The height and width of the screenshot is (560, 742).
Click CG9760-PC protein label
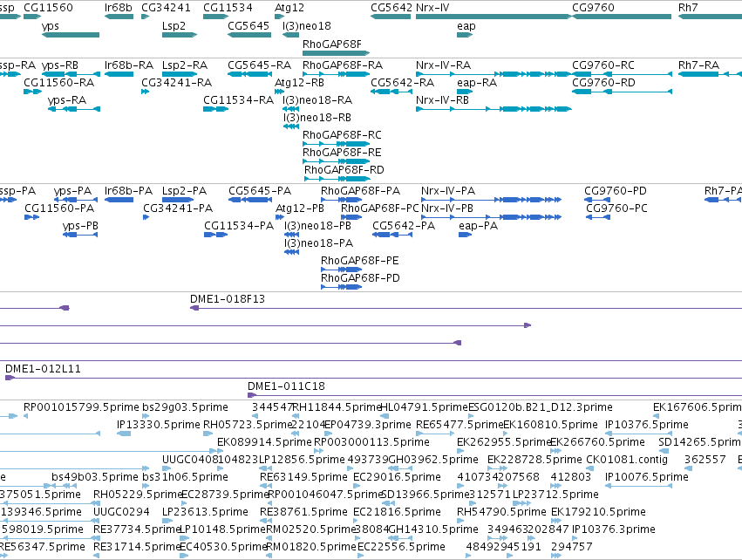point(616,208)
